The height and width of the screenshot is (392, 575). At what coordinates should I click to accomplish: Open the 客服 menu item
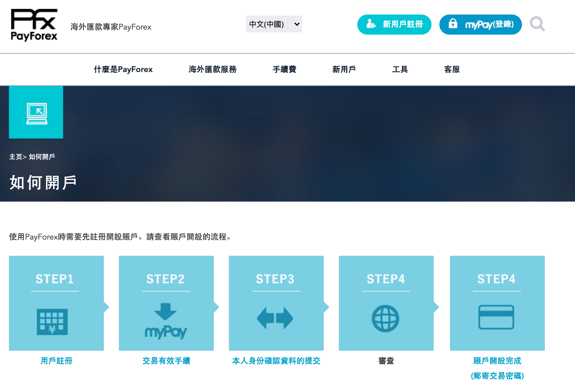(x=452, y=69)
